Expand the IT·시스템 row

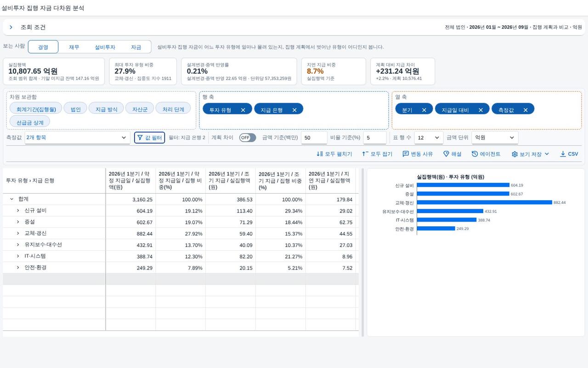(x=18, y=256)
